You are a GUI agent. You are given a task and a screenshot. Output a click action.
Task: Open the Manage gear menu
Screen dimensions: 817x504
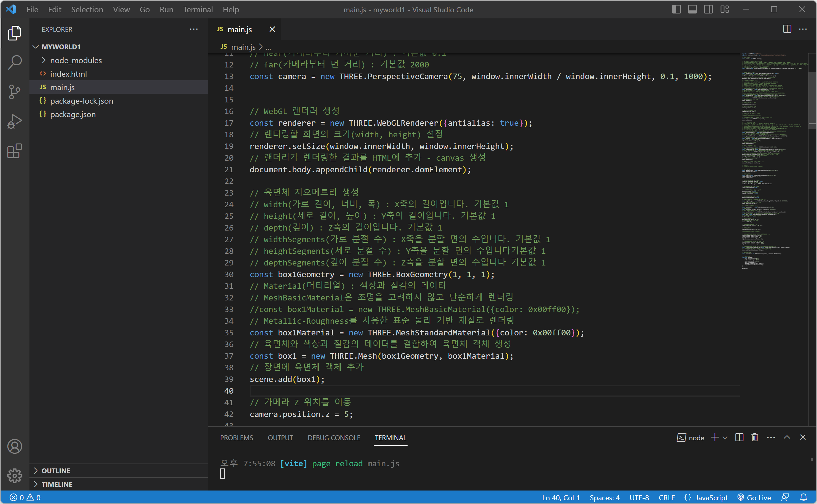point(14,475)
